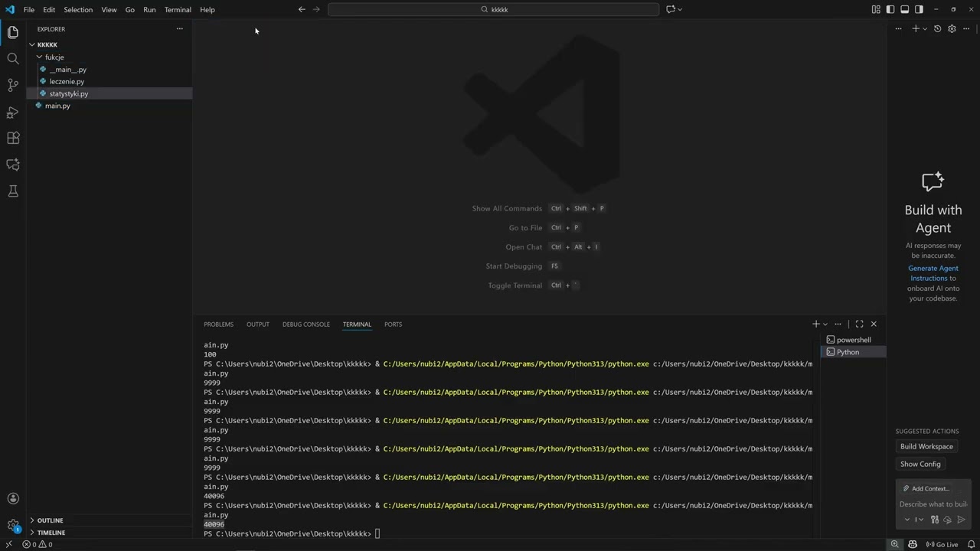Open the Help menu
The height and width of the screenshot is (551, 980).
[207, 9]
